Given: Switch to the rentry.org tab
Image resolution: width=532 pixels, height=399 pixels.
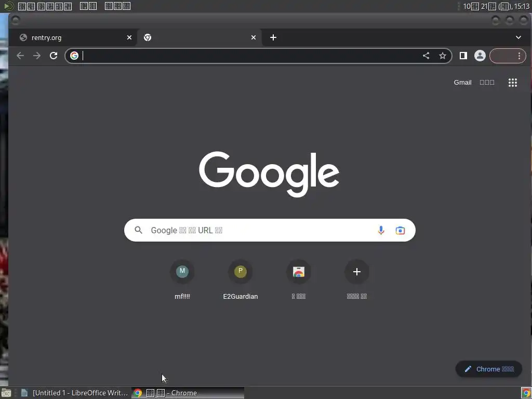Looking at the screenshot, I should click(x=73, y=37).
